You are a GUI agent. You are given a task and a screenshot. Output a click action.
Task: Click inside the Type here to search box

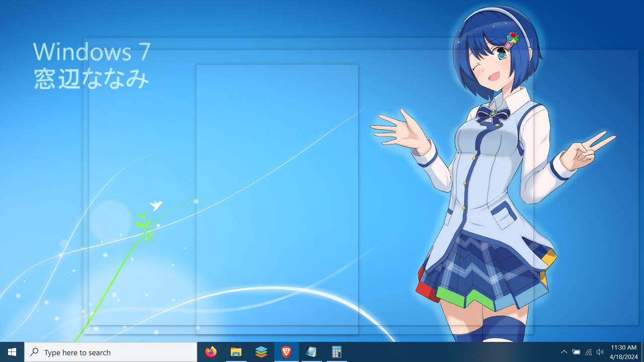[x=111, y=352]
